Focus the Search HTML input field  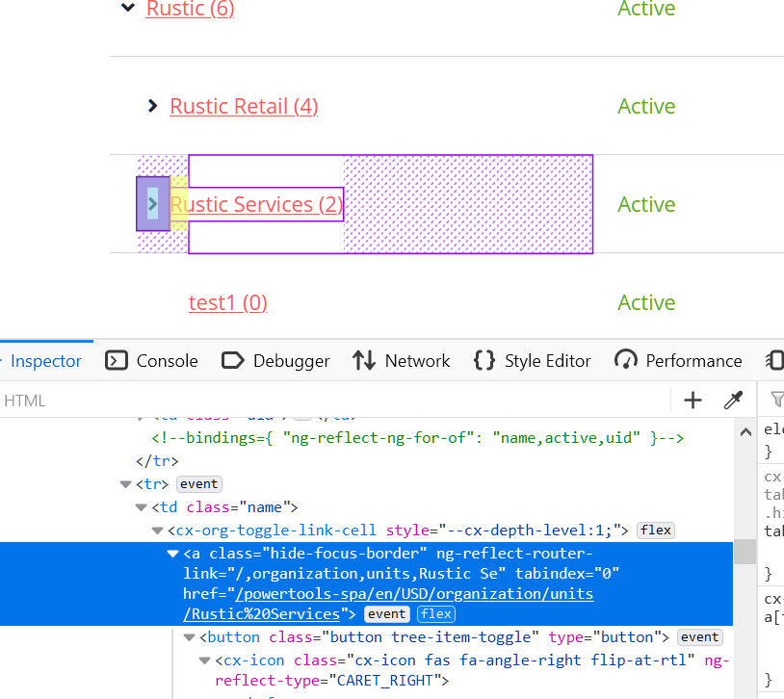tap(335, 401)
